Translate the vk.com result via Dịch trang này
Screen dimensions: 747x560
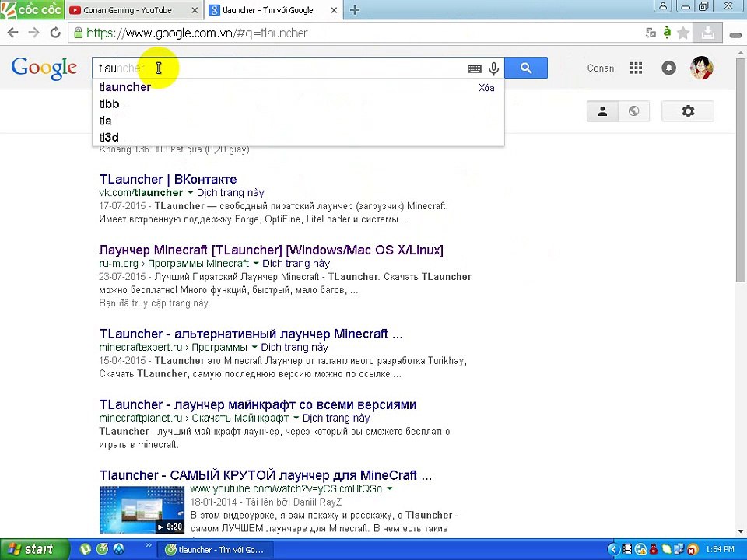[230, 193]
